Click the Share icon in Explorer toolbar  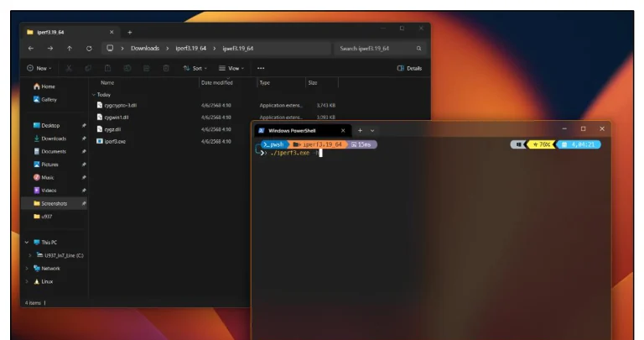[146, 68]
